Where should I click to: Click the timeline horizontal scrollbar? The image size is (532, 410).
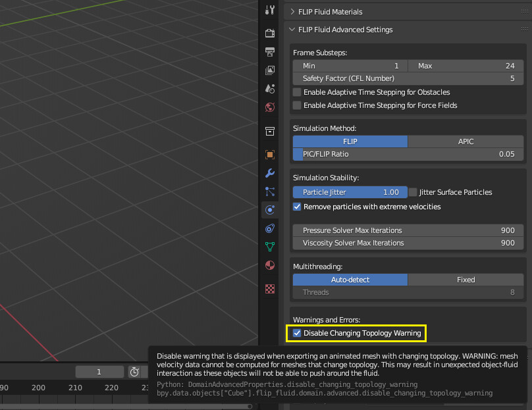[126, 406]
